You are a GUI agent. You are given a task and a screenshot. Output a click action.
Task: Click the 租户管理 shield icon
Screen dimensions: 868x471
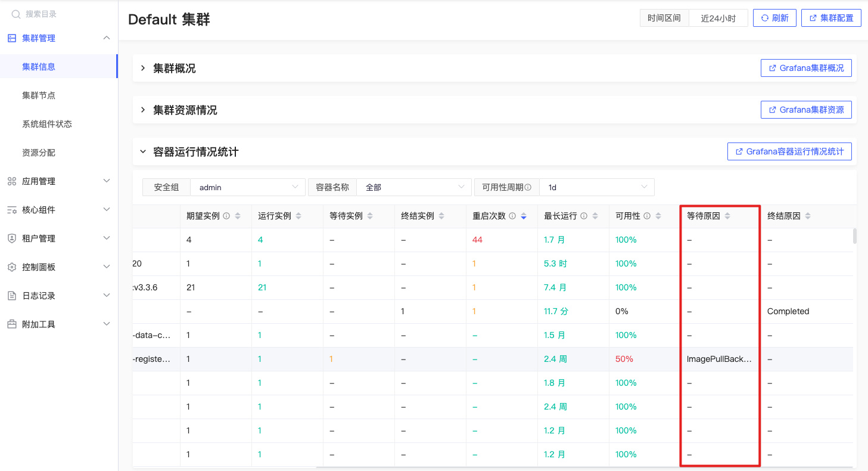[12, 238]
